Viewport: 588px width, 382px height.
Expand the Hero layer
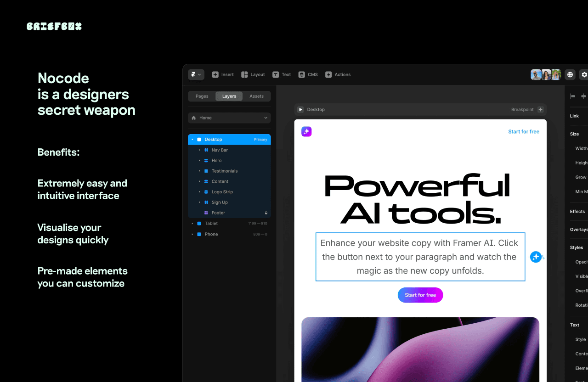199,161
